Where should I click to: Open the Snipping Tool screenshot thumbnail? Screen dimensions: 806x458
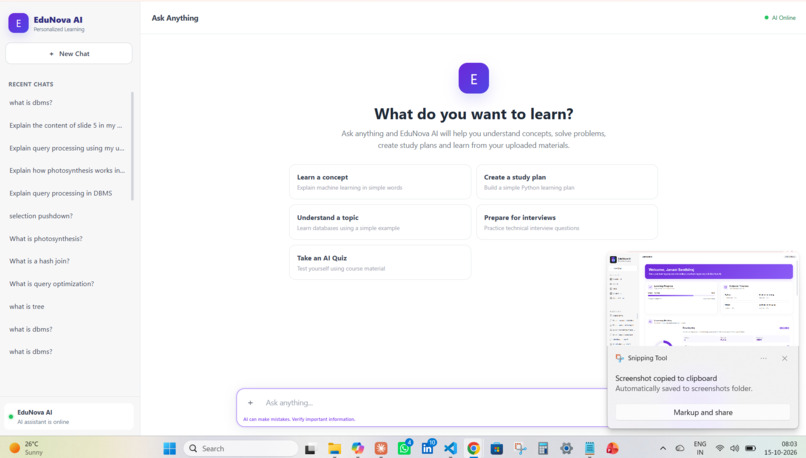tap(702, 299)
